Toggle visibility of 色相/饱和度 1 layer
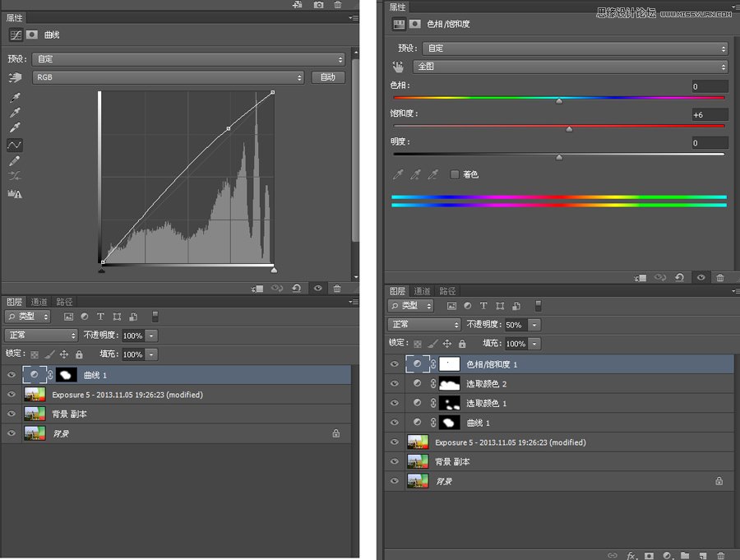Screen dimensions: 740x560 pos(395,364)
